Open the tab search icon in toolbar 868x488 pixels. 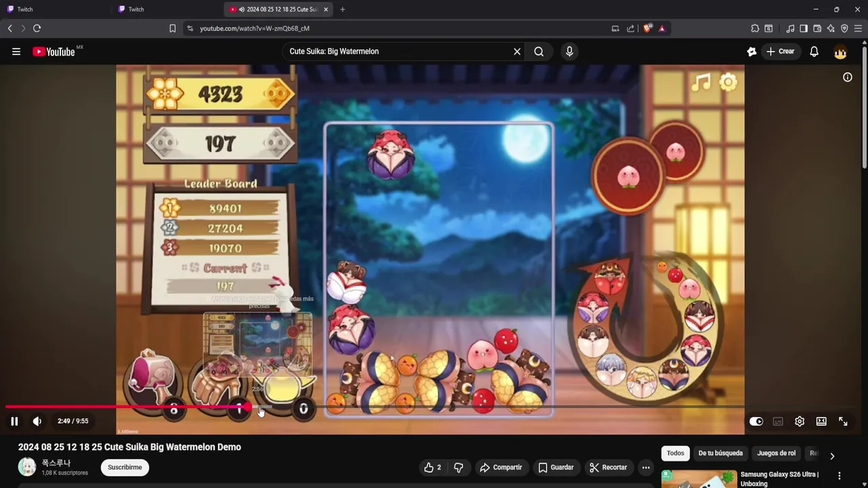tap(768, 28)
